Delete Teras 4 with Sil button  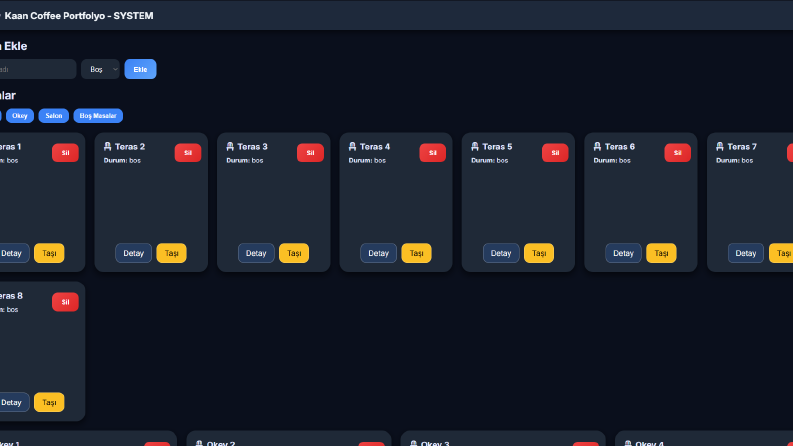432,153
